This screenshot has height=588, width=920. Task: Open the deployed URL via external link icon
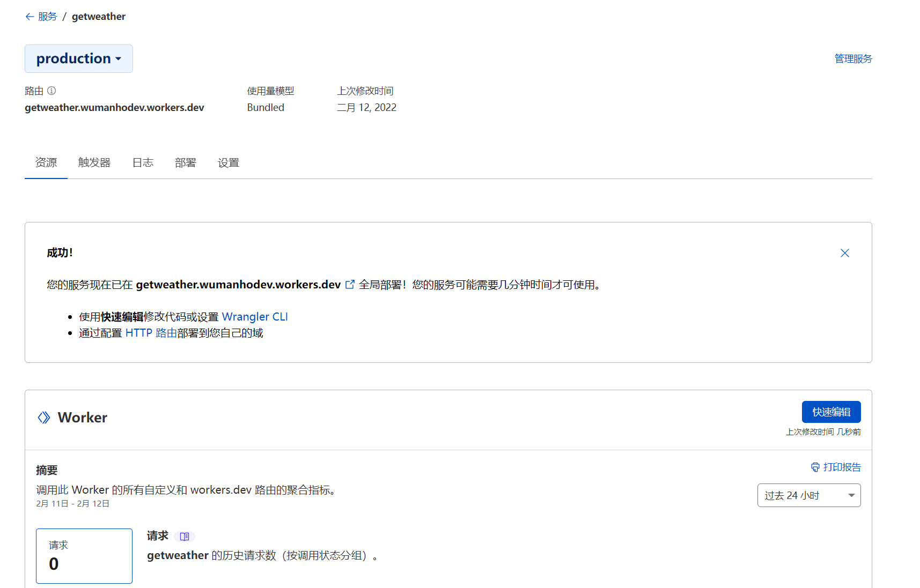coord(350,285)
